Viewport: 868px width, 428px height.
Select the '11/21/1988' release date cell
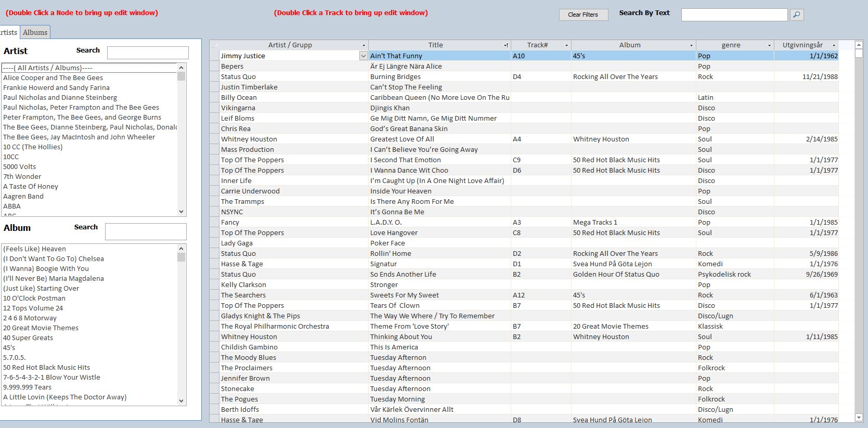coord(806,76)
